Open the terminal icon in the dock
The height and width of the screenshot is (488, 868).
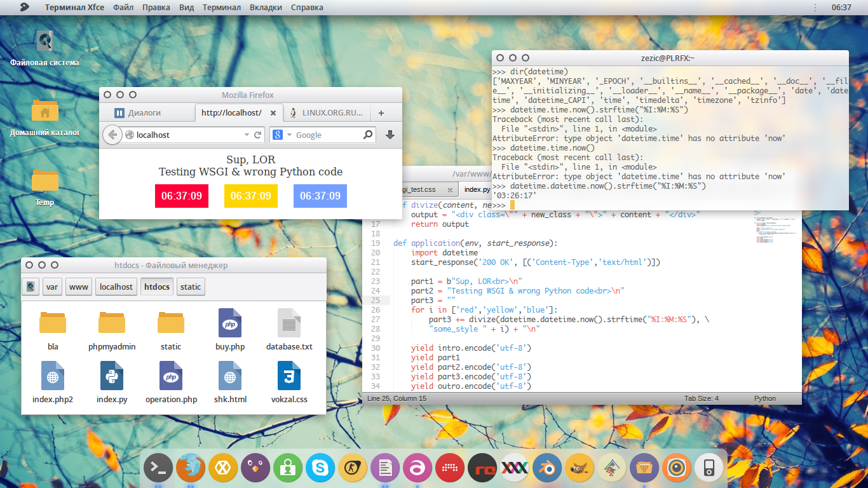pyautogui.click(x=159, y=469)
